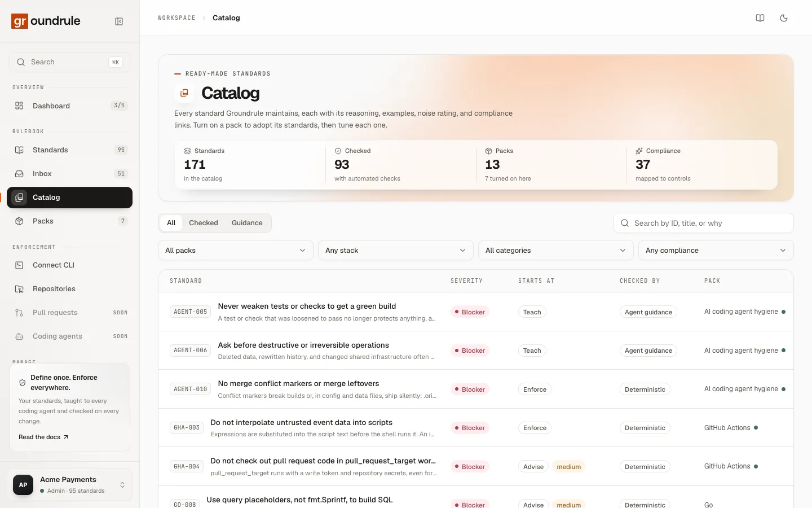The image size is (812, 508).
Task: Collapse the sidebar panel
Action: [119, 21]
